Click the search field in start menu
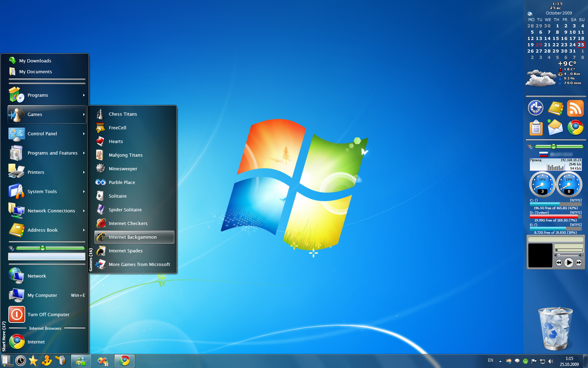This screenshot has height=368, width=588. tap(47, 257)
